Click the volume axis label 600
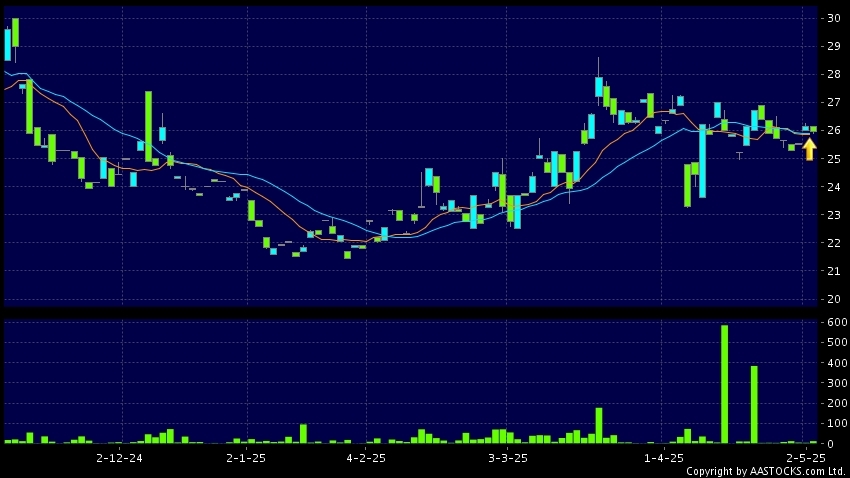The image size is (850, 478). point(838,322)
